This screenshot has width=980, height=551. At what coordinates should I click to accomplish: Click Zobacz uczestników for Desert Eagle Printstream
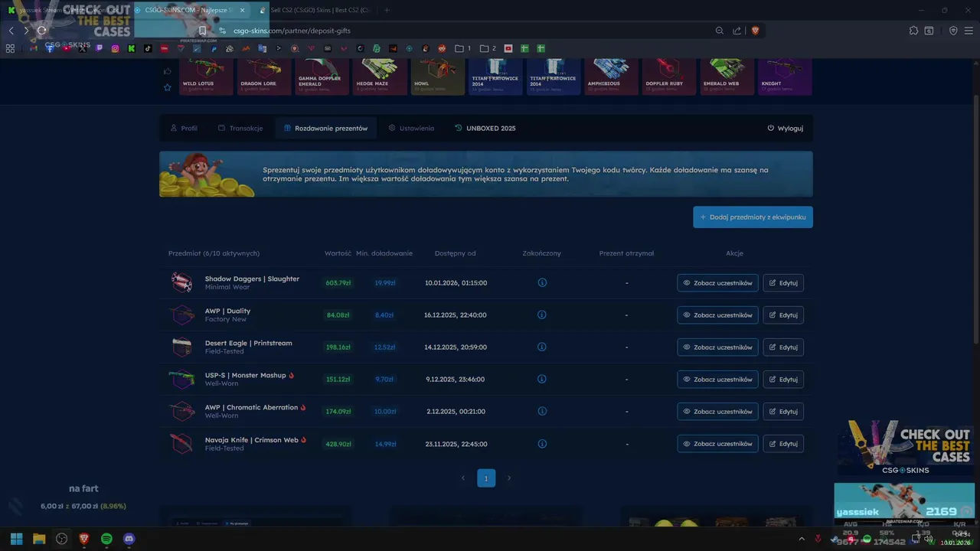point(717,347)
